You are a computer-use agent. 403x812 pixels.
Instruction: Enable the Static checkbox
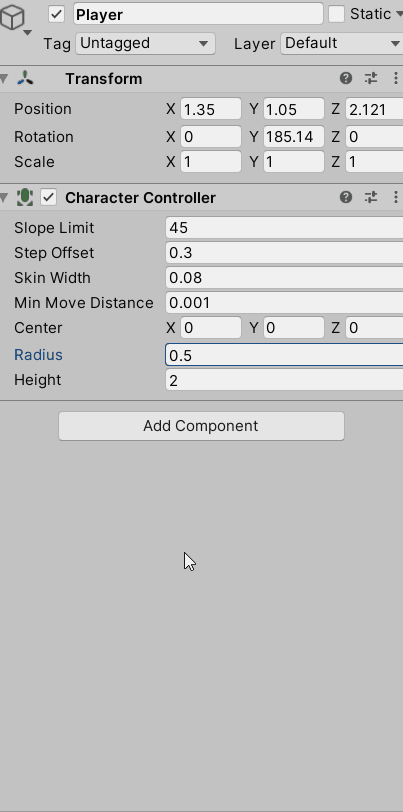[x=336, y=14]
